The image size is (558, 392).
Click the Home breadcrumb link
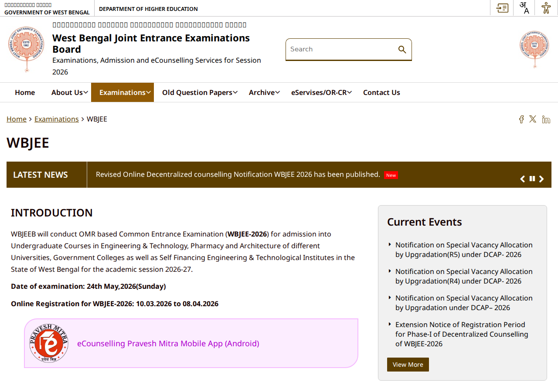tap(17, 119)
